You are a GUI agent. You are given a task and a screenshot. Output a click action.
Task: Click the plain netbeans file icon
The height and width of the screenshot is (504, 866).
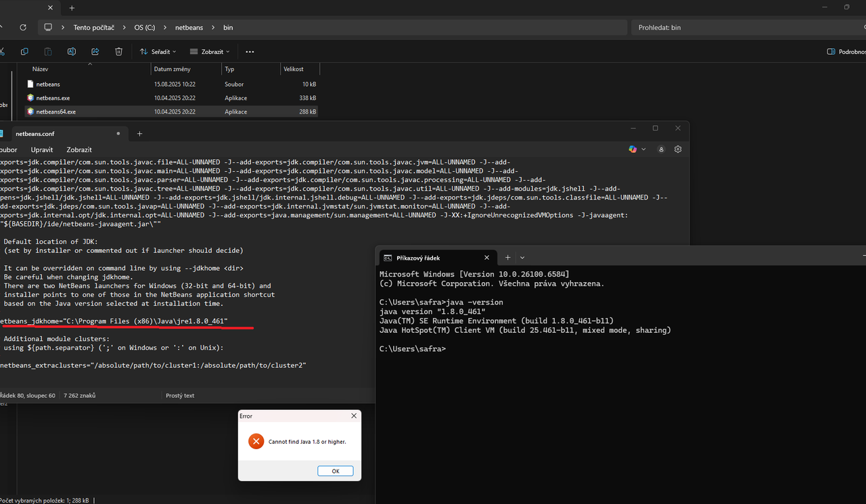pyautogui.click(x=30, y=84)
